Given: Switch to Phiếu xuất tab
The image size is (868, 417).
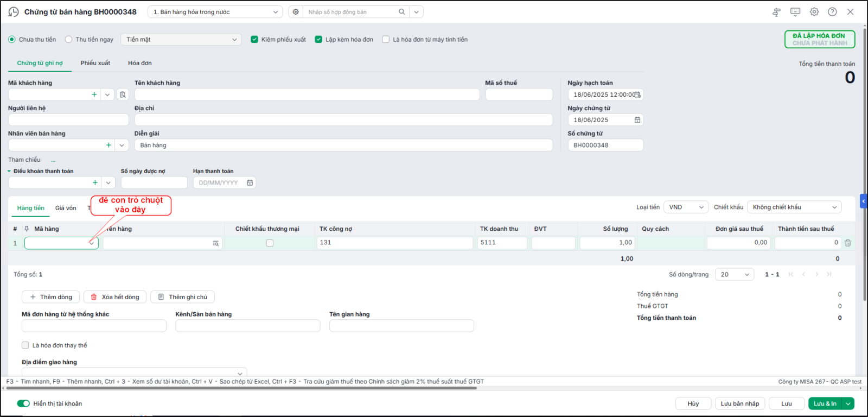Looking at the screenshot, I should point(95,63).
